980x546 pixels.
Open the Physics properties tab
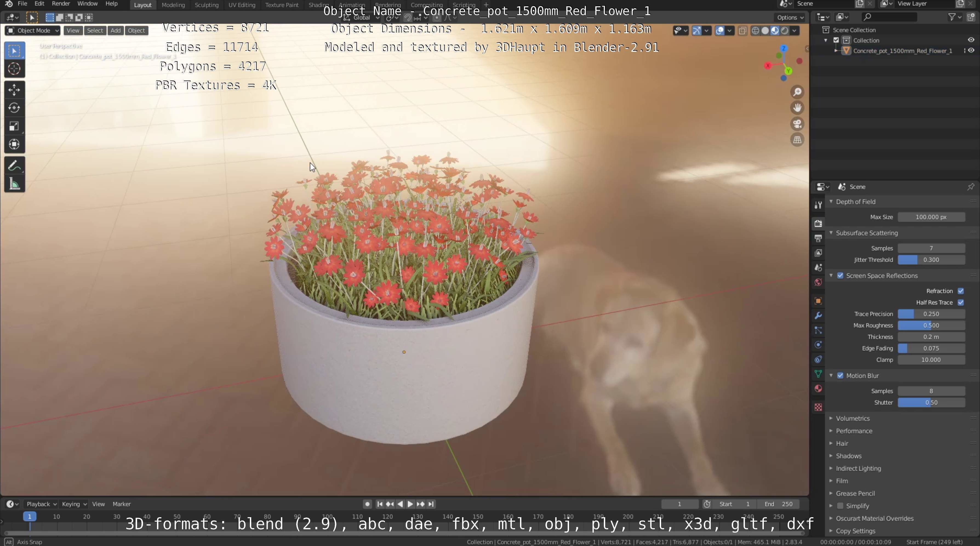[x=818, y=345]
